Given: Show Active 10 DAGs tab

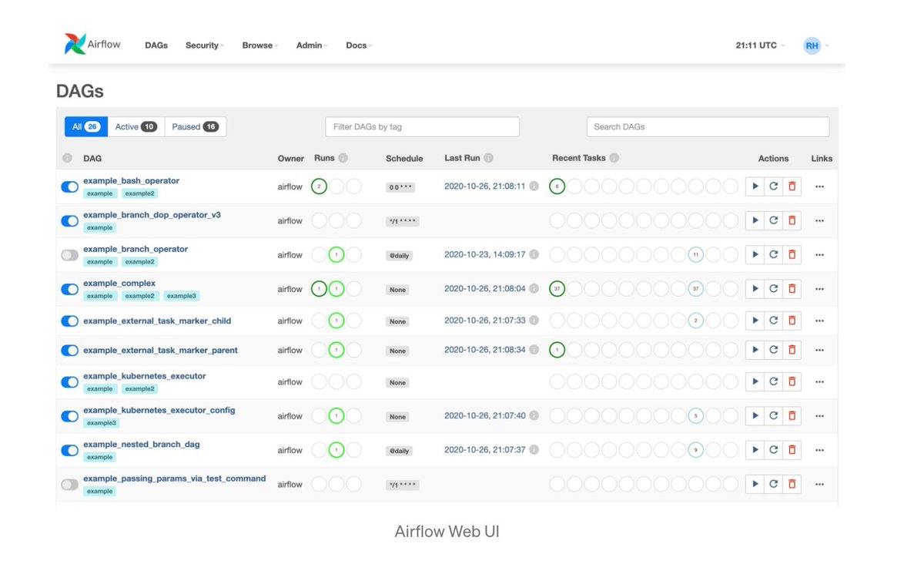Looking at the screenshot, I should [x=136, y=126].
